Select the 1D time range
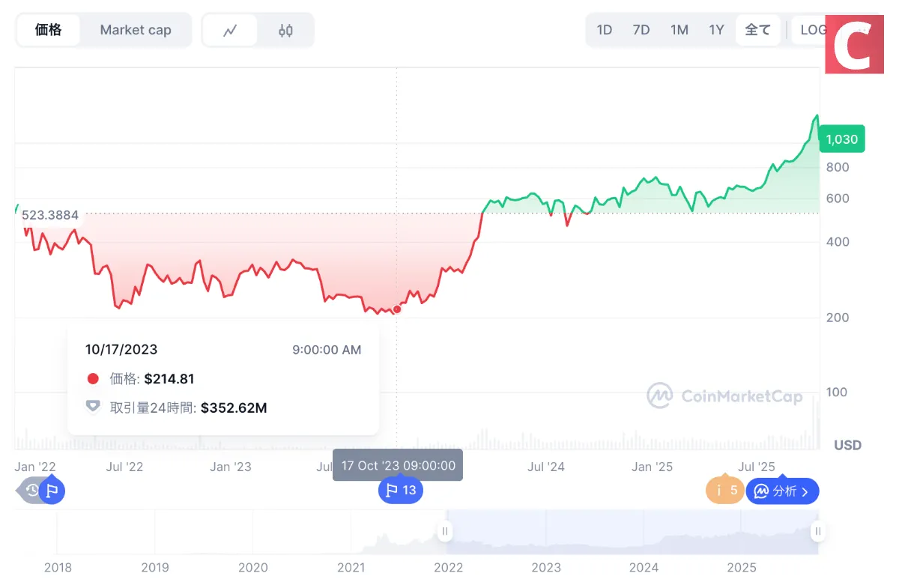This screenshot has width=899, height=588. click(x=604, y=30)
